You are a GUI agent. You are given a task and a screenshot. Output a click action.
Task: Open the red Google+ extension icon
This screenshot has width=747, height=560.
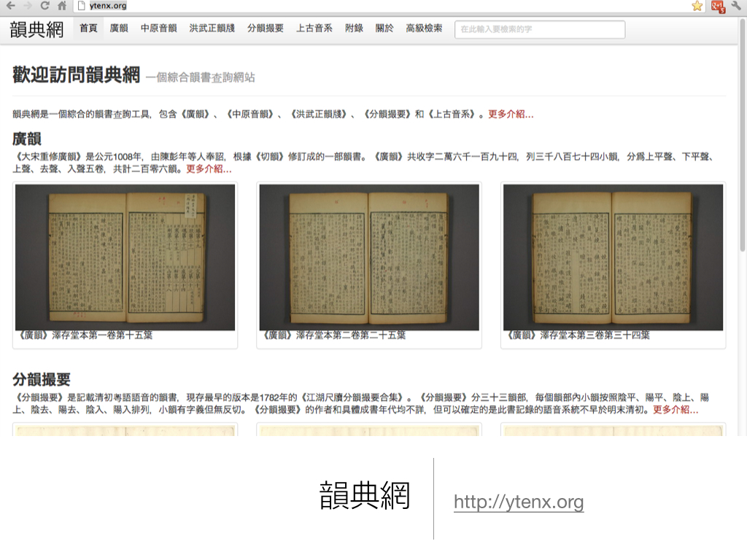[718, 7]
